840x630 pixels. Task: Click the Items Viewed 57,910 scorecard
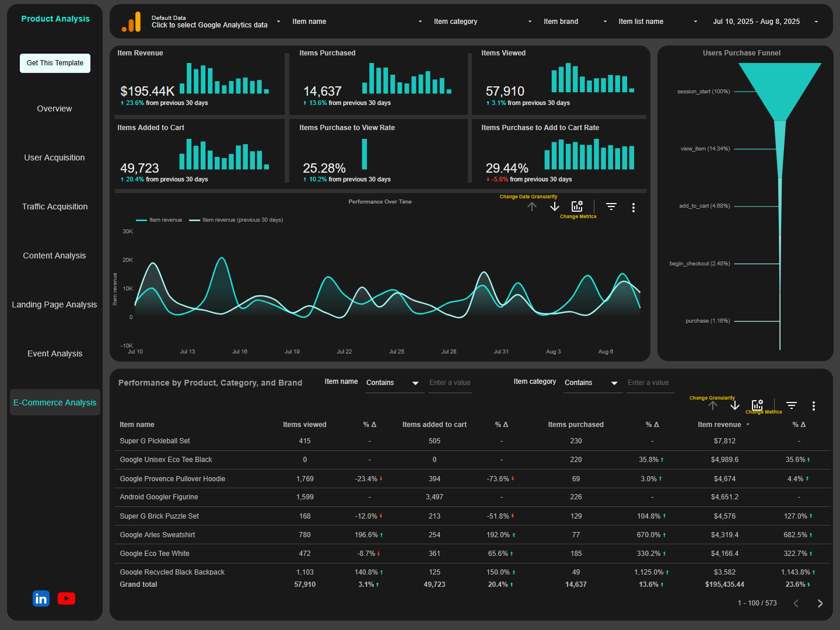(560, 80)
